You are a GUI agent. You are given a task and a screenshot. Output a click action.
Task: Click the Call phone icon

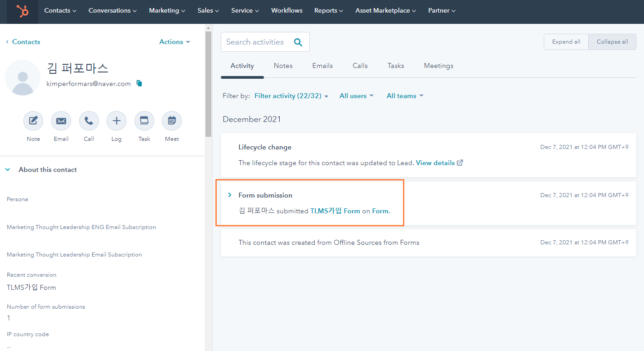click(89, 121)
